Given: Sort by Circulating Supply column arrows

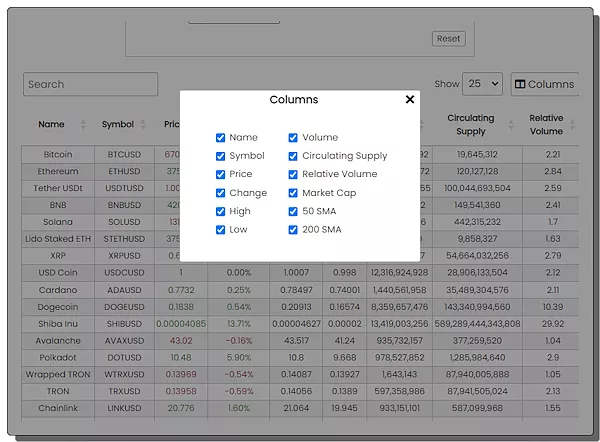Looking at the screenshot, I should pos(511,125).
